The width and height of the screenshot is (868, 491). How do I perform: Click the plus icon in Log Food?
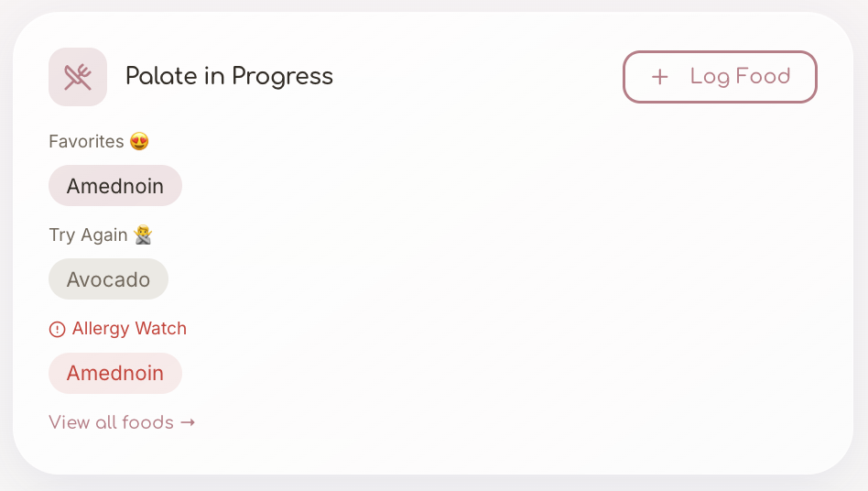coord(659,77)
